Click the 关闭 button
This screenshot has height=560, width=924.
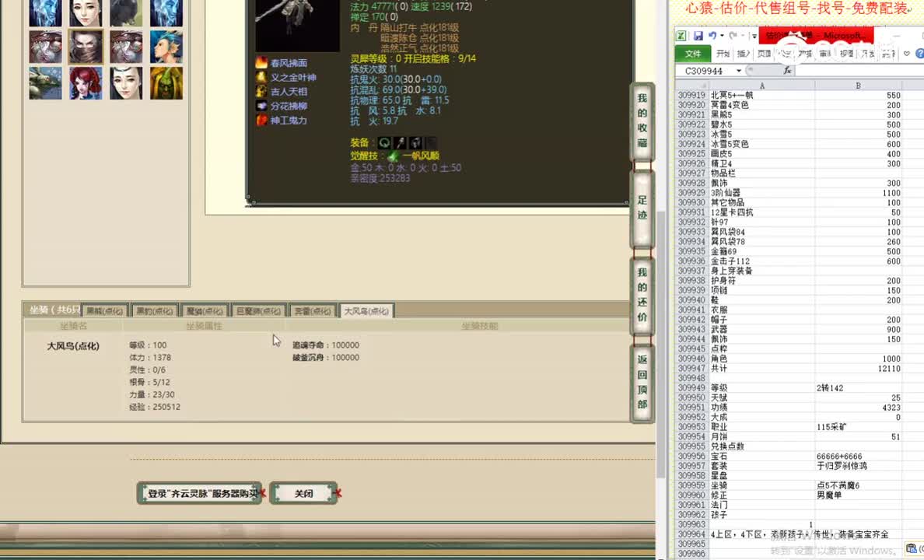click(303, 493)
